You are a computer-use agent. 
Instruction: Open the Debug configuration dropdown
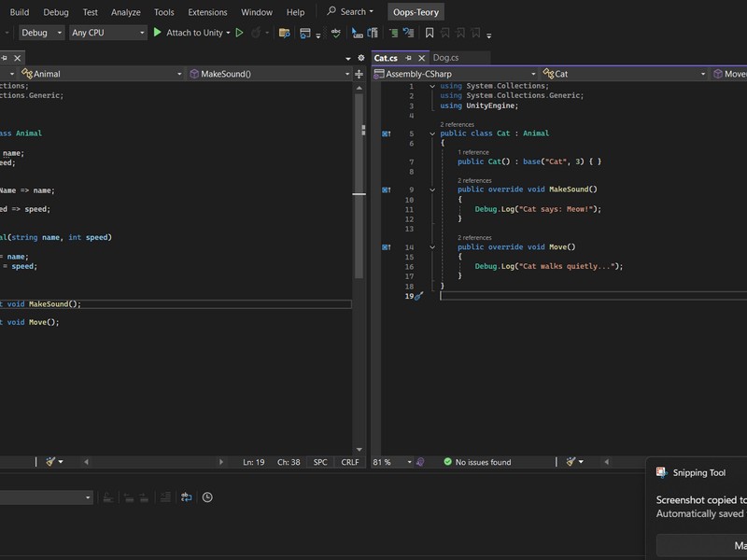click(41, 33)
